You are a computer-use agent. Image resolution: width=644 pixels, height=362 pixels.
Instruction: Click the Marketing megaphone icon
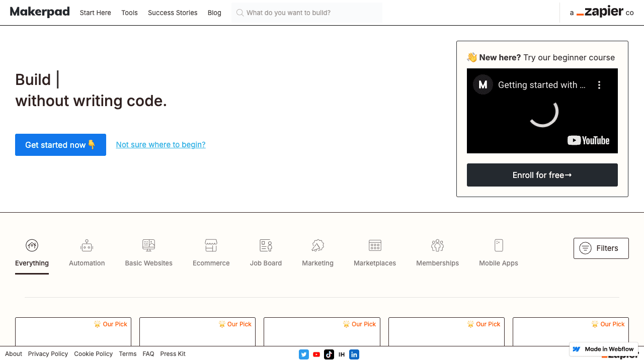coord(318,245)
